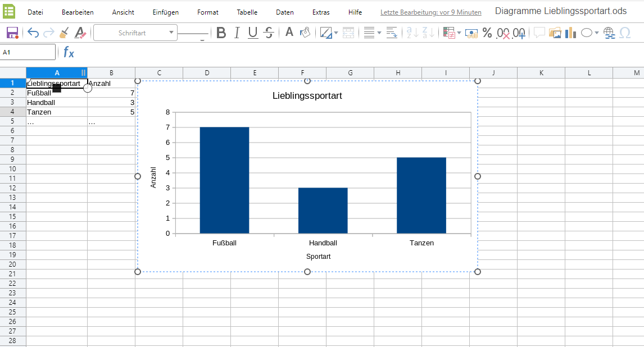Screen dimensions: 644x347
Task: Apply currency number format
Action: 471,33
